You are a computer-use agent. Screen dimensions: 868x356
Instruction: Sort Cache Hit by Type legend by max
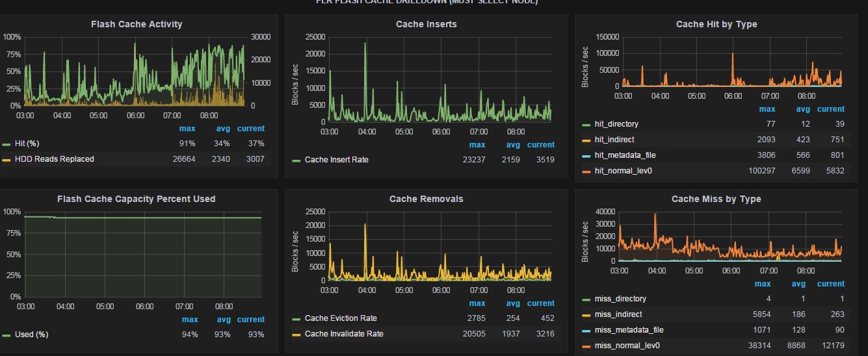coord(767,109)
